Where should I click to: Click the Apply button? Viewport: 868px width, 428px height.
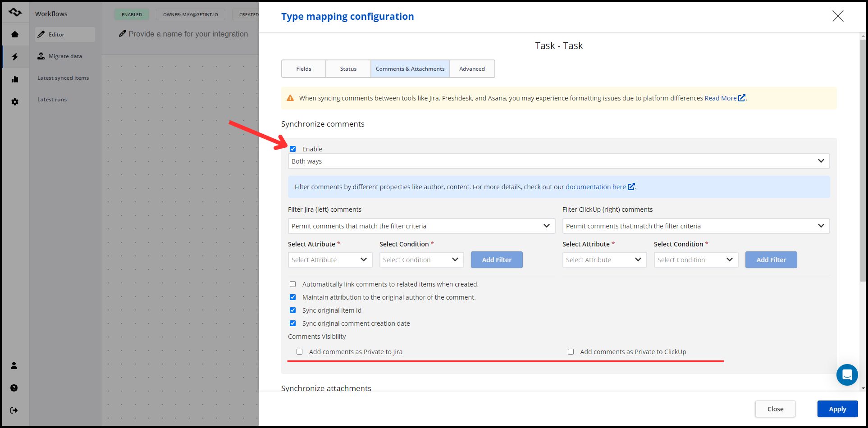pyautogui.click(x=837, y=409)
